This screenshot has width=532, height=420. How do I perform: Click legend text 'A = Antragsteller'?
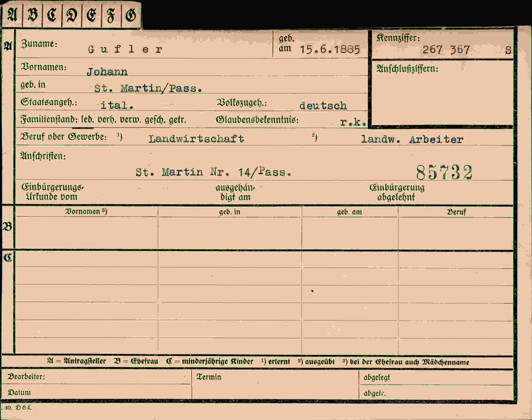pos(76,361)
